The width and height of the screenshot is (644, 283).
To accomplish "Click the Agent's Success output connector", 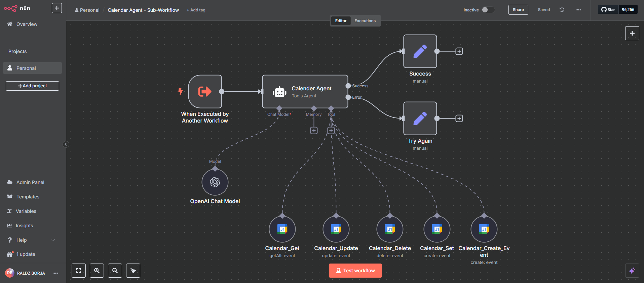I will point(348,86).
